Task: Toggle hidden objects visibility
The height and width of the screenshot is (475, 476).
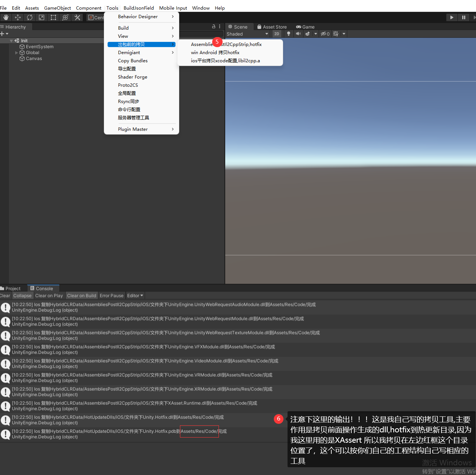Action: [325, 34]
